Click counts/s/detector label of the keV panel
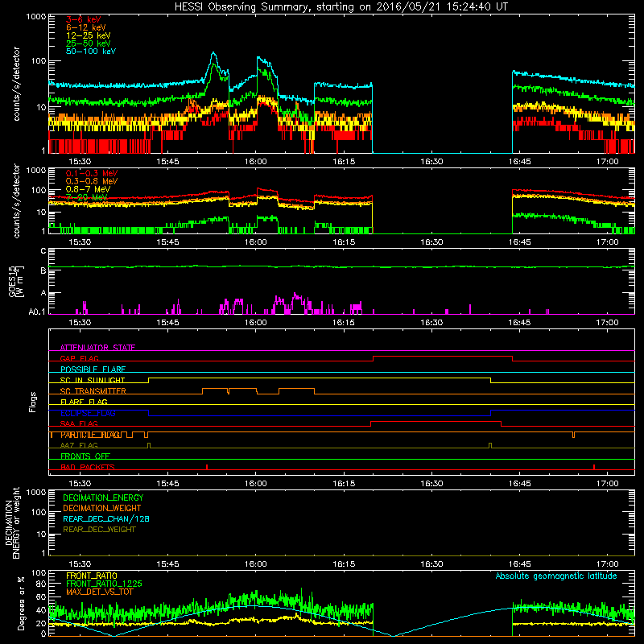 pos(16,84)
